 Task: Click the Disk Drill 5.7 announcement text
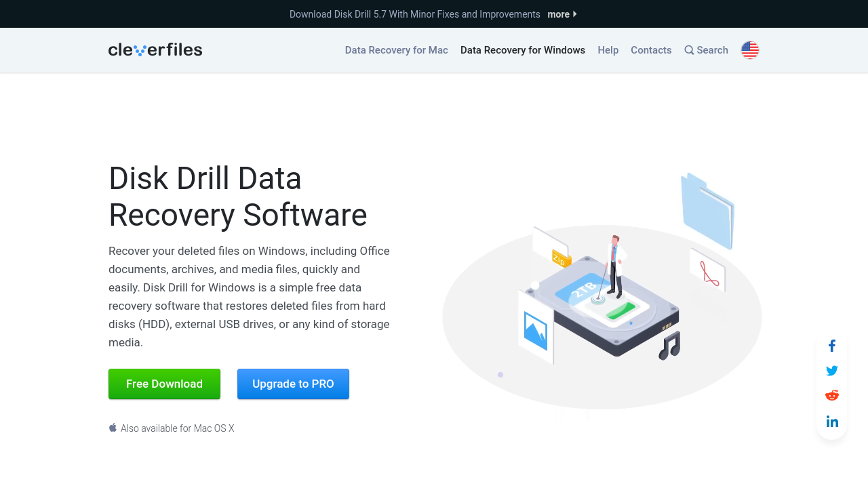tap(414, 14)
